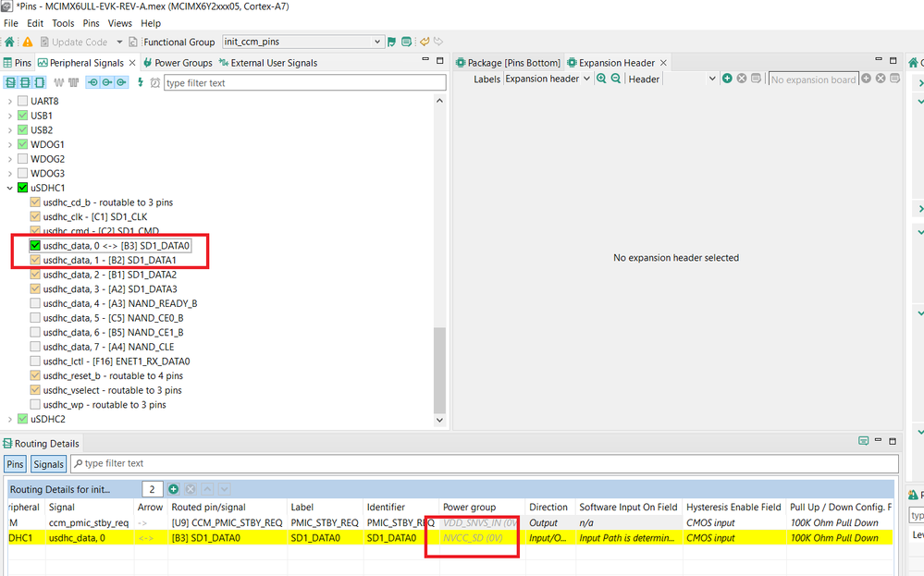This screenshot has width=924, height=576.
Task: Minimize the Peripheral Signals panel
Action: [425, 59]
